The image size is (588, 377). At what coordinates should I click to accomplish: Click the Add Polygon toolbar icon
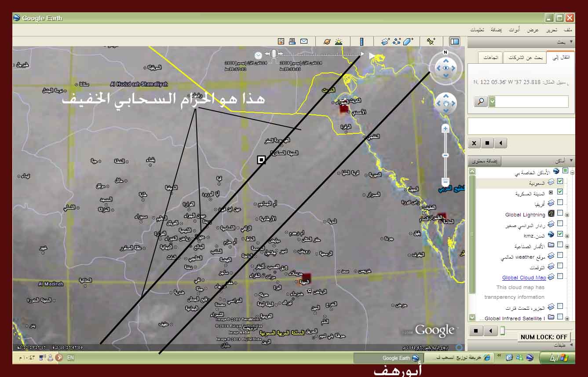[x=409, y=41]
